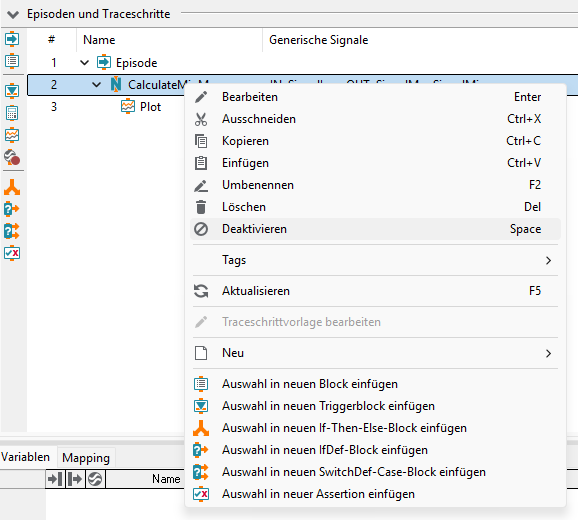Screen dimensions: 578x520
Task: Open the Tags submenu
Action: (x=375, y=260)
